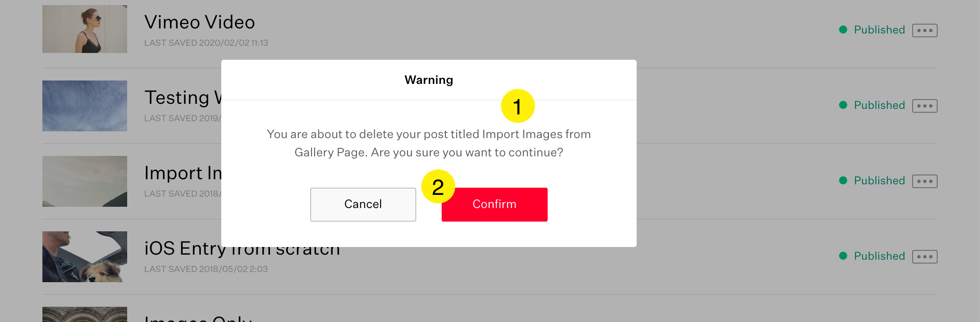Click the Warning dialog message text
This screenshot has width=980, height=322.
pyautogui.click(x=429, y=143)
